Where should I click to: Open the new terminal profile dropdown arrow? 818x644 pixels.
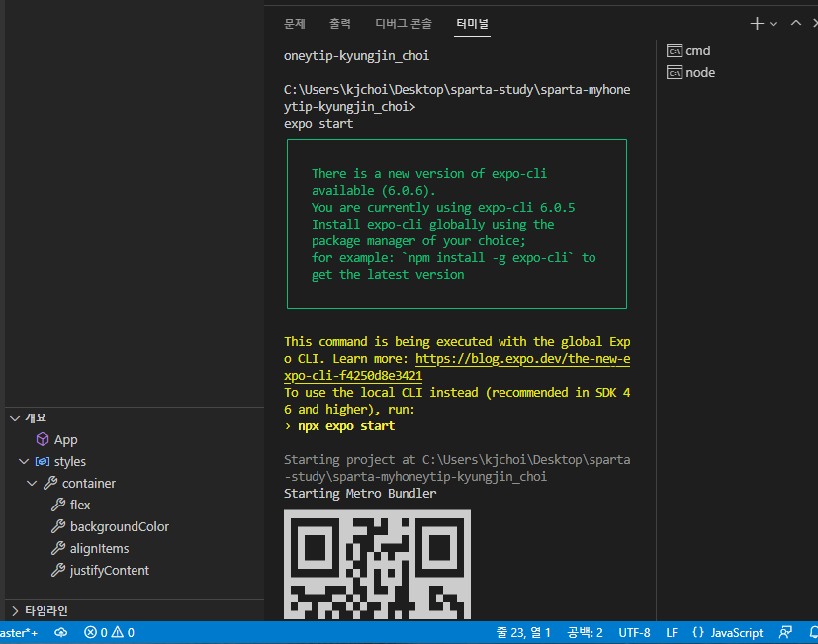click(773, 24)
